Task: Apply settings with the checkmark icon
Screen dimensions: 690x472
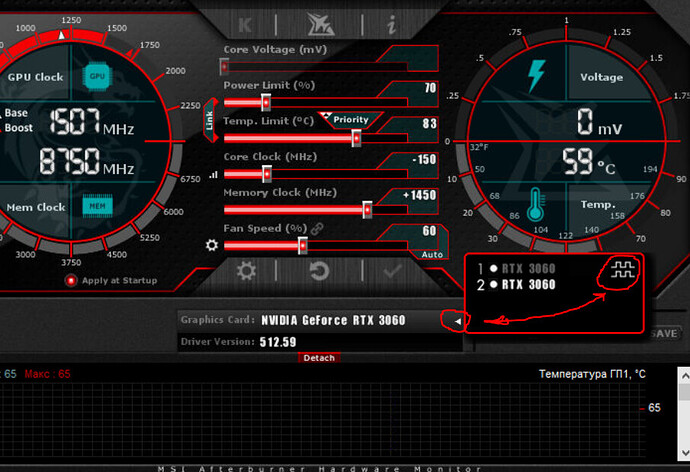Action: (392, 270)
